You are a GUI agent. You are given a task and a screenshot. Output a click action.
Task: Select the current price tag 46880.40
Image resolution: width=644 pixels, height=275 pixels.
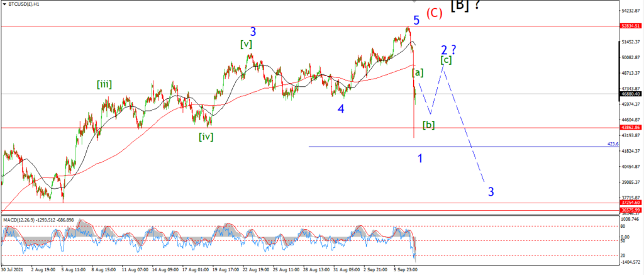pos(631,94)
